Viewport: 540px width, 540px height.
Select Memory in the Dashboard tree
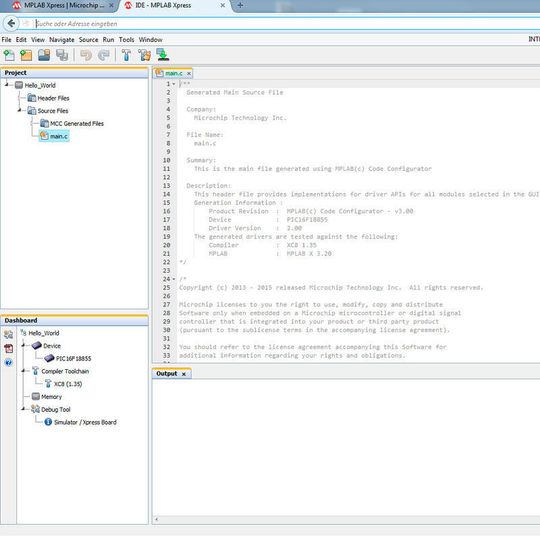tap(52, 397)
